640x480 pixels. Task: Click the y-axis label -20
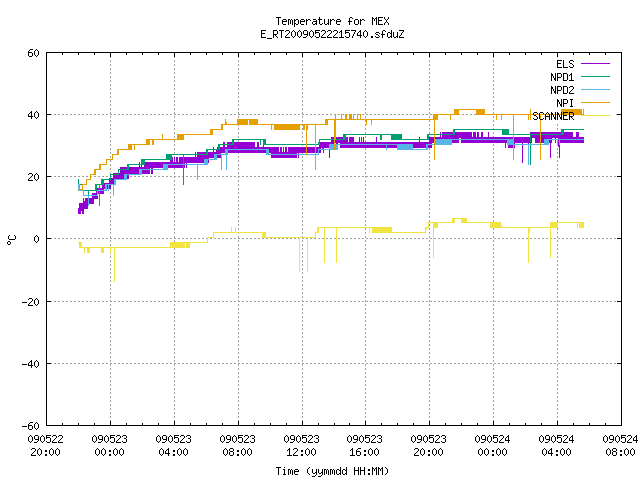[31, 302]
